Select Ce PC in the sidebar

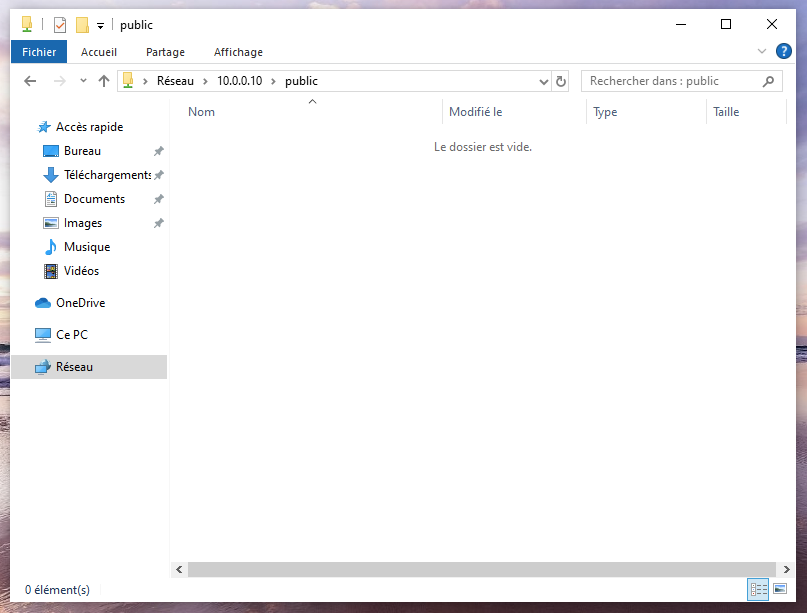[71, 335]
